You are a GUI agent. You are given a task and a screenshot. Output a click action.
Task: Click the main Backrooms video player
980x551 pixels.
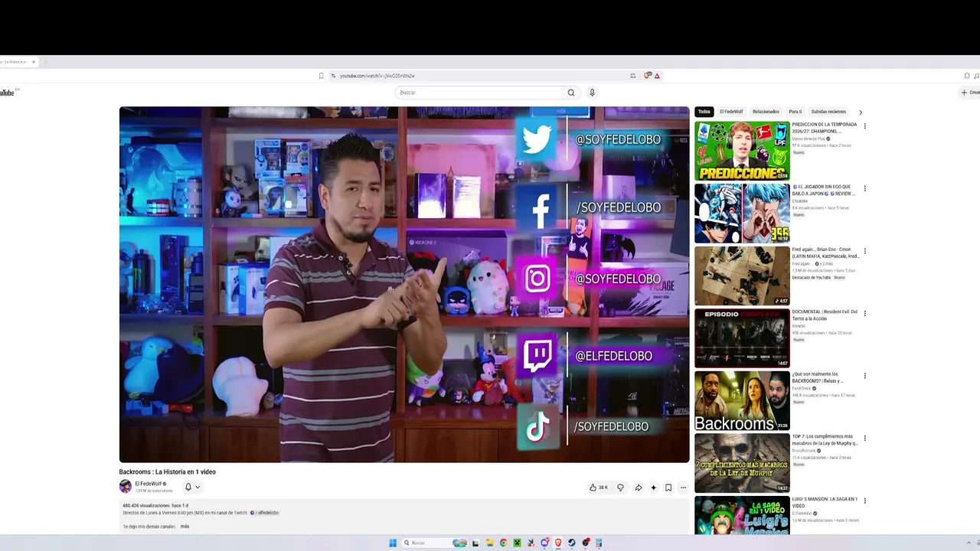[x=404, y=284]
